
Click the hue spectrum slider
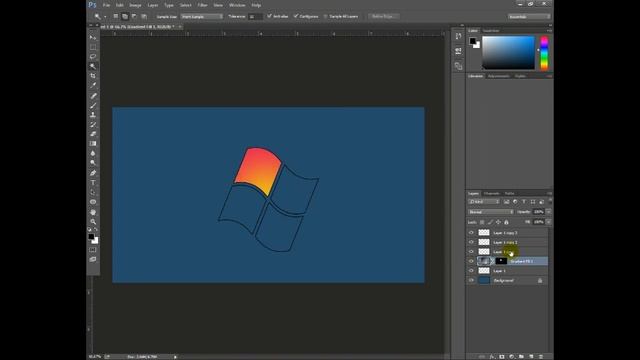[x=544, y=53]
